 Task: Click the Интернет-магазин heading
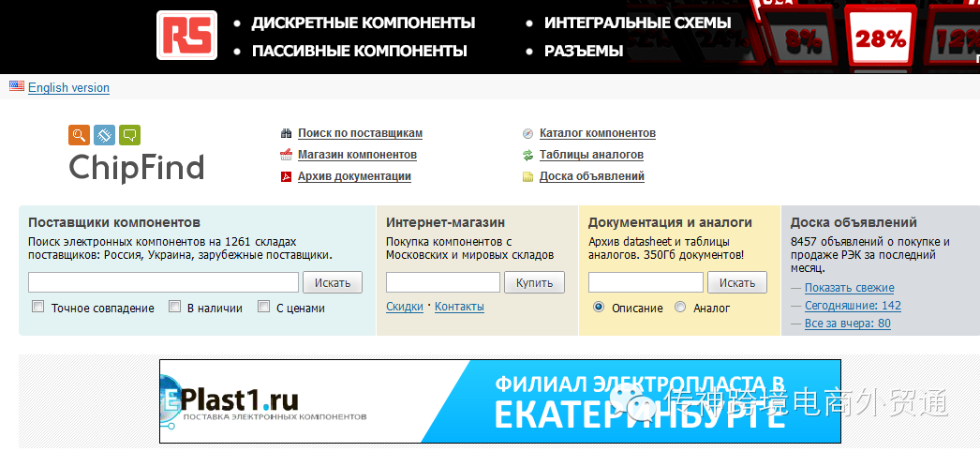click(x=446, y=222)
